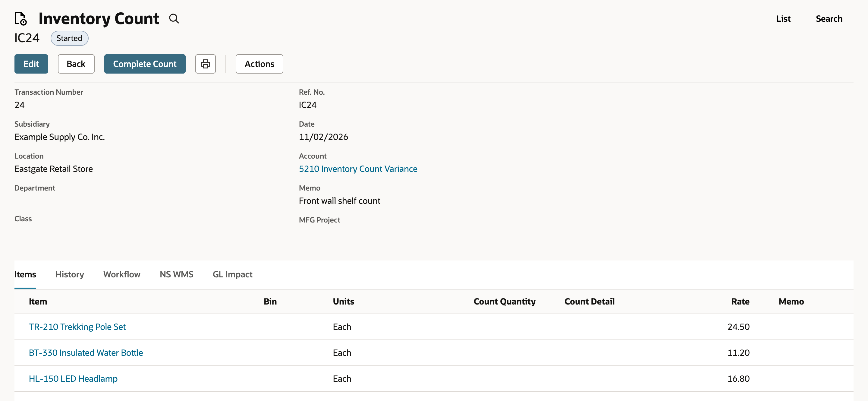Click the Class field label
This screenshot has width=868, height=401.
(23, 218)
